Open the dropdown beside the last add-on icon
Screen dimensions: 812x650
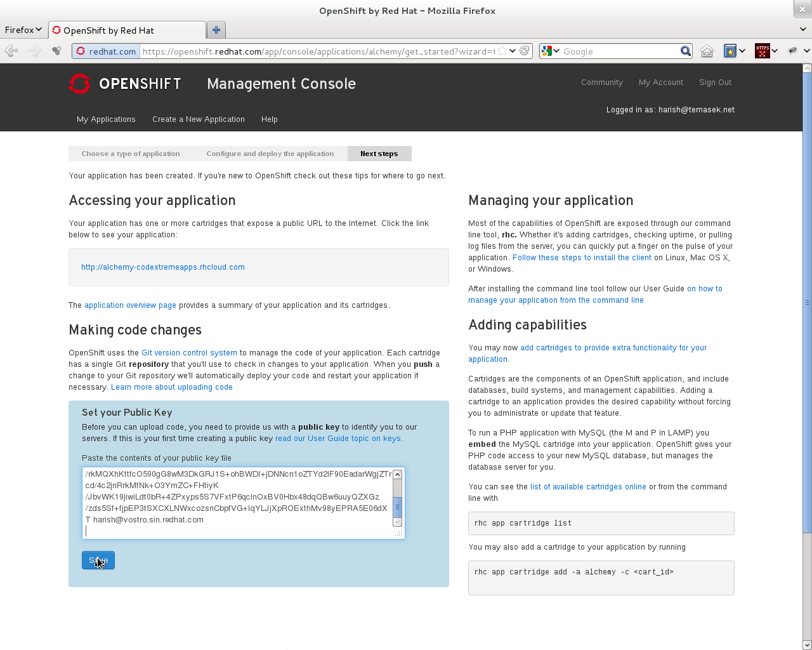(x=806, y=51)
